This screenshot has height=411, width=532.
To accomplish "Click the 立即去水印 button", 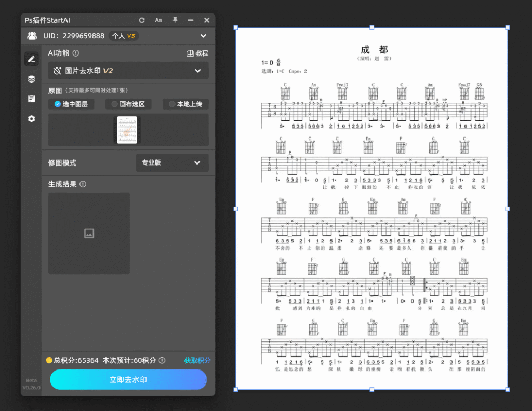I will [128, 379].
